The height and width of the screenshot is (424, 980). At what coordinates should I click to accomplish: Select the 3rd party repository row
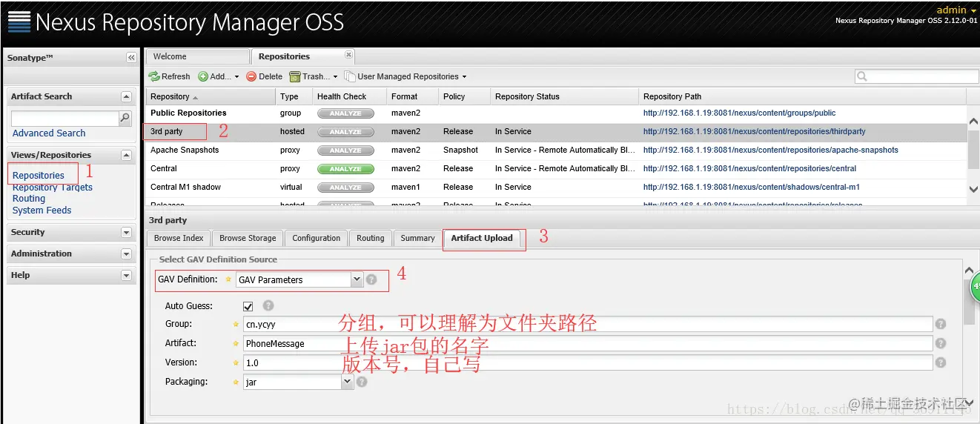[x=556, y=132]
